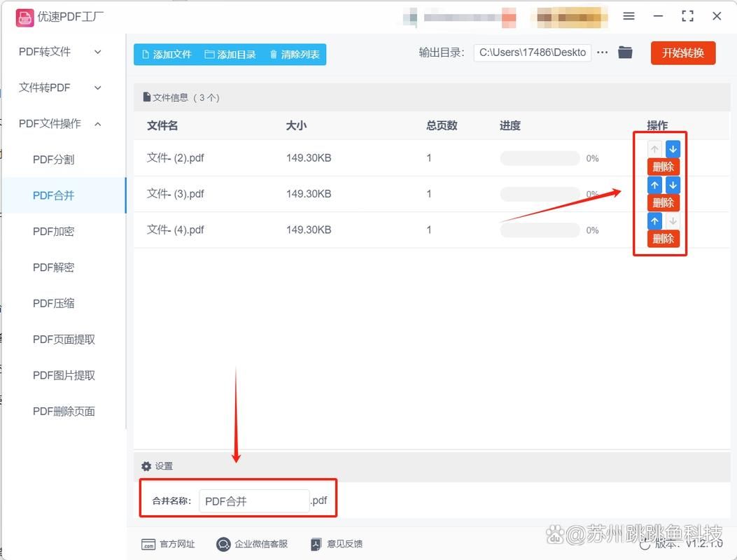This screenshot has width=737, height=560.
Task: Select PDF删除页面 in sidebar
Action: (64, 411)
